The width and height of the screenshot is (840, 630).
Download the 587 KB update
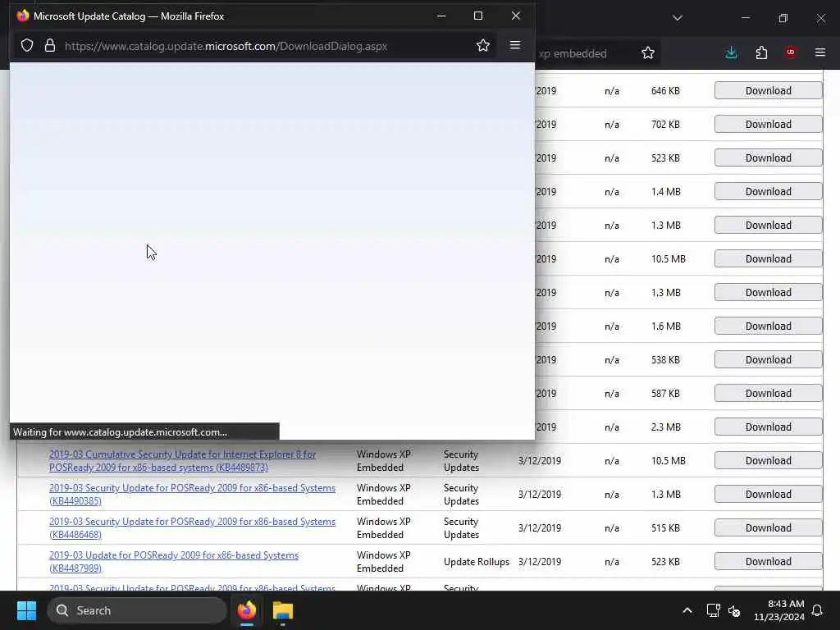click(x=768, y=394)
